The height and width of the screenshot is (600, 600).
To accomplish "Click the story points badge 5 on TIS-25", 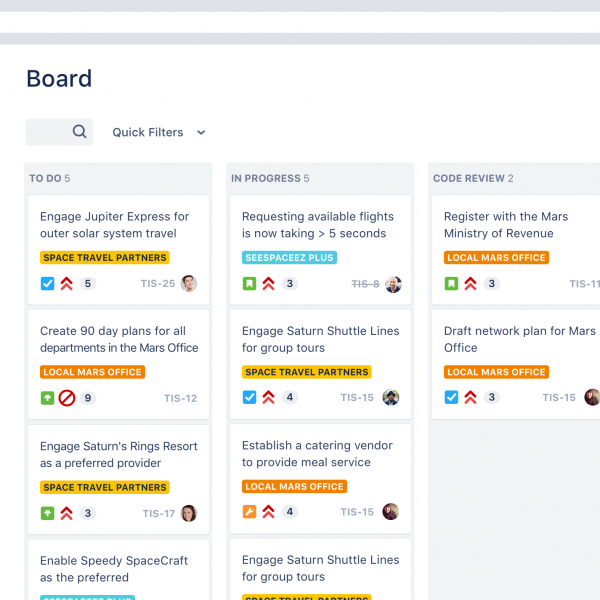I will coord(88,284).
